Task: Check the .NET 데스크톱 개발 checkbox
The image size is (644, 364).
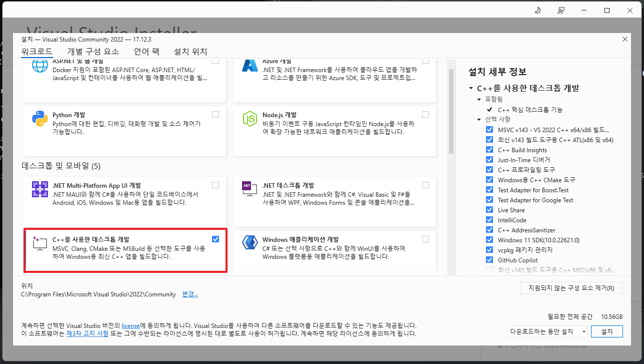Action: pos(425,185)
